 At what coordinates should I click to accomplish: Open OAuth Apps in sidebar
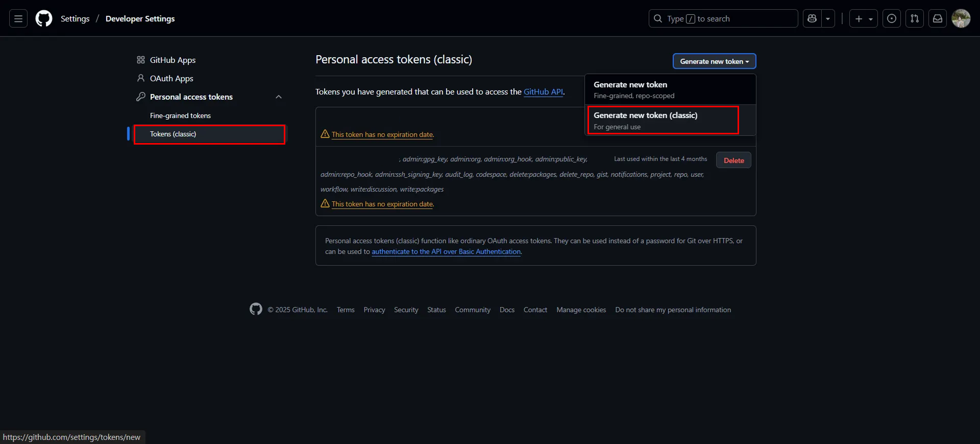171,79
